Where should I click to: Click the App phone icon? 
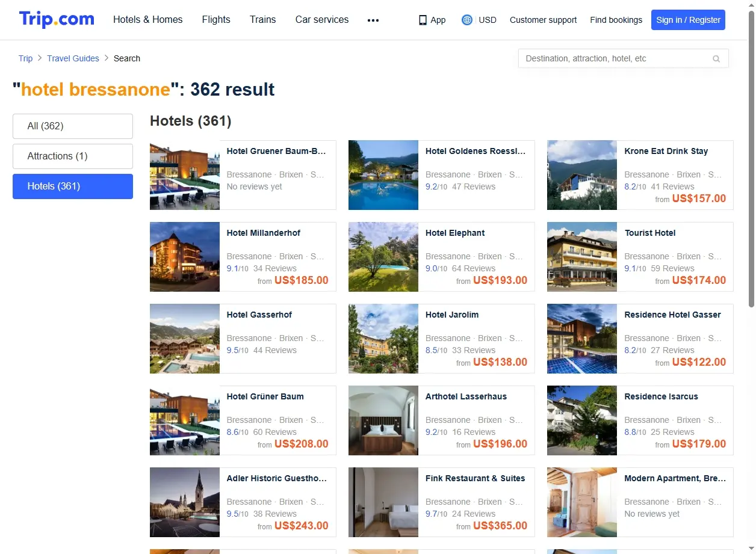click(x=423, y=20)
